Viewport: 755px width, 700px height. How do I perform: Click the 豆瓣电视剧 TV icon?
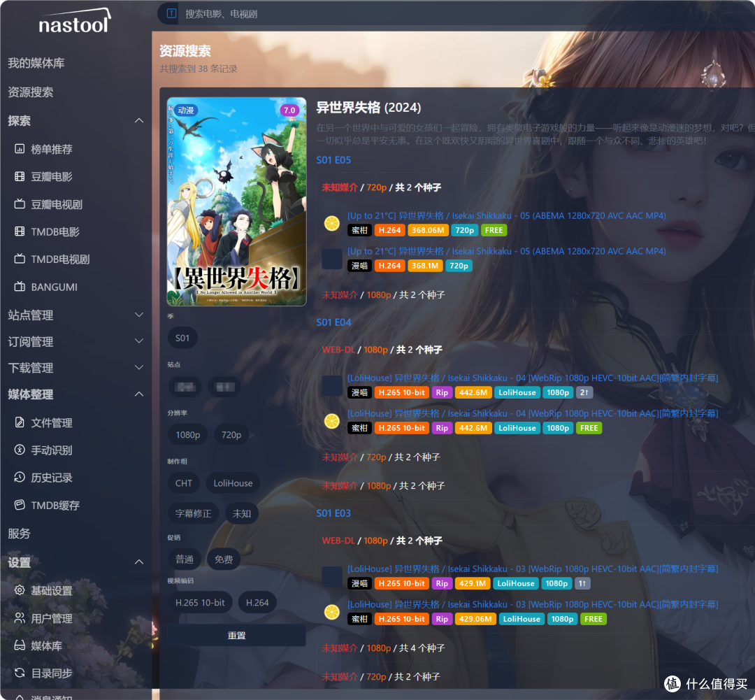coord(19,204)
